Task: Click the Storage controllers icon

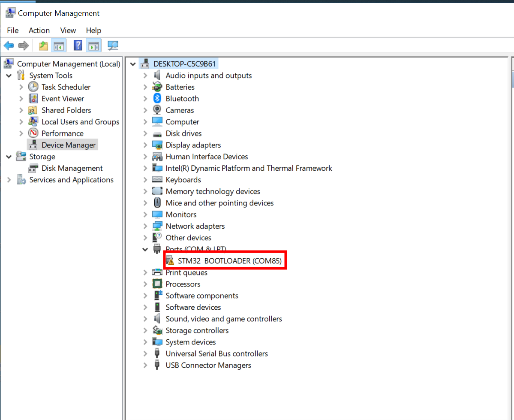Action: pos(157,330)
